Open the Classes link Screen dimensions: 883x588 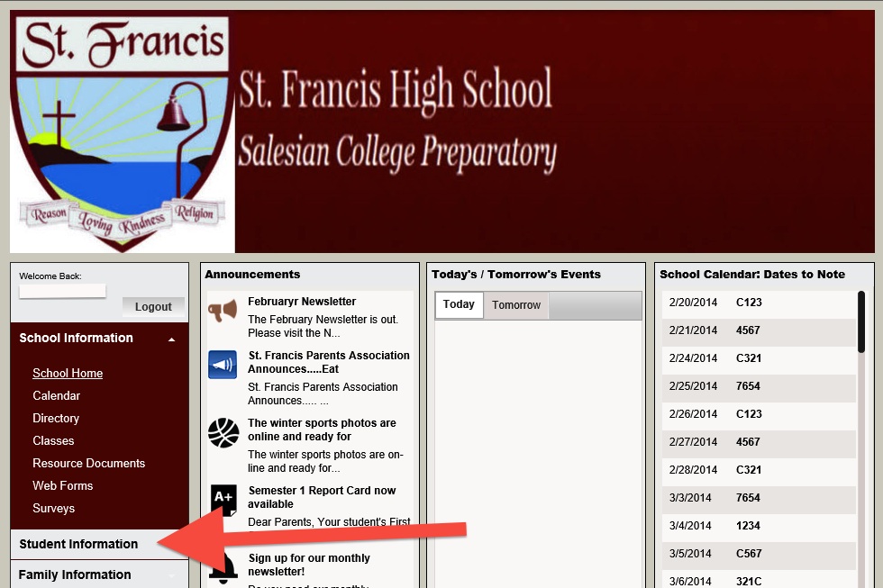[53, 440]
